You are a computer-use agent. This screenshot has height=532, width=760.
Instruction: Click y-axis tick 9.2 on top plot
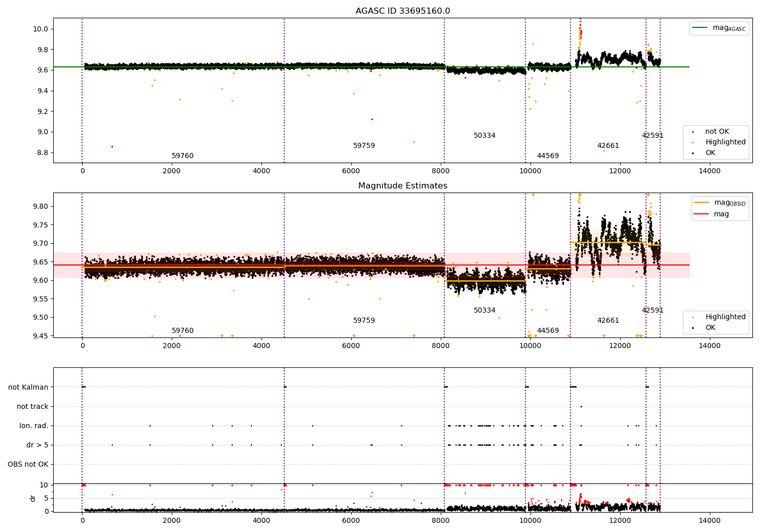point(43,111)
